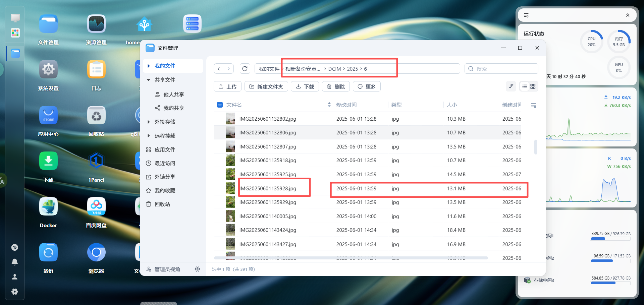Image resolution: width=644 pixels, height=305 pixels.
Task: Open 我的收藏 in the sidebar
Action: (165, 190)
